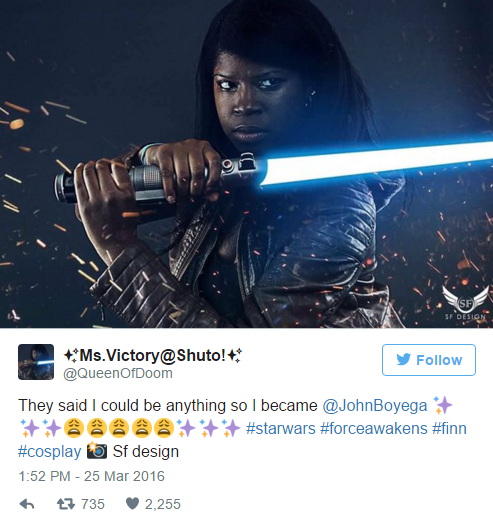This screenshot has height=524, width=493.
Task: View the 2,255 likes count
Action: [x=162, y=504]
